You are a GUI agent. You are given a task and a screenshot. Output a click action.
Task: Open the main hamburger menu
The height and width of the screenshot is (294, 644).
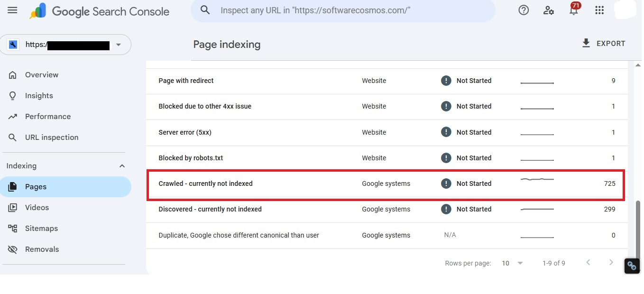[x=12, y=10]
